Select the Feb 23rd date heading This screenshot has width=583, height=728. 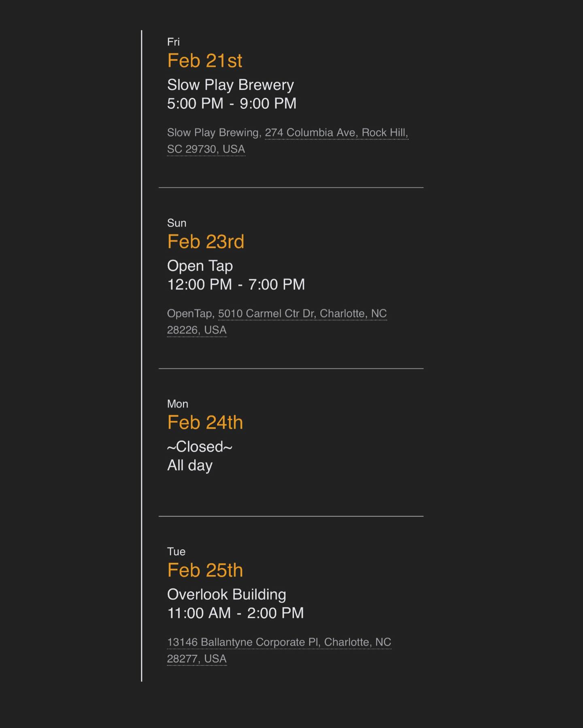click(206, 242)
